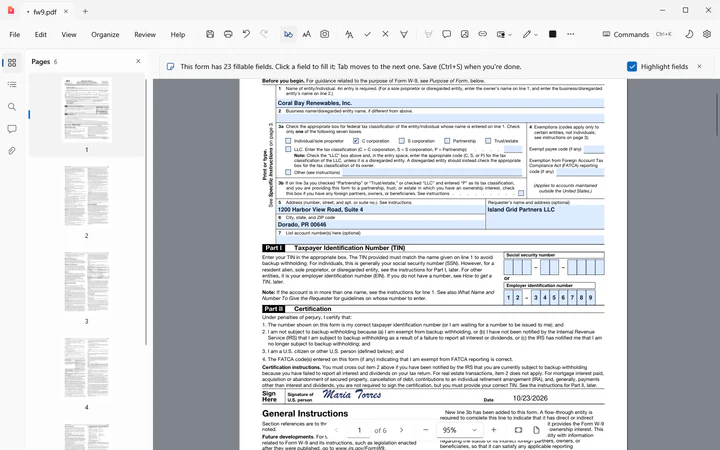
Task: Zoom out with minus button
Action: (x=426, y=430)
